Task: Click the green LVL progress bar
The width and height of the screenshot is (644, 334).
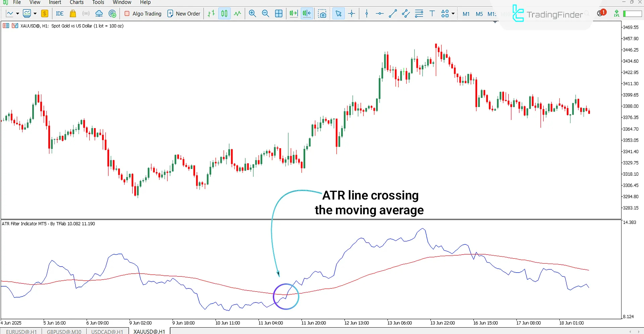Action: 632,13
